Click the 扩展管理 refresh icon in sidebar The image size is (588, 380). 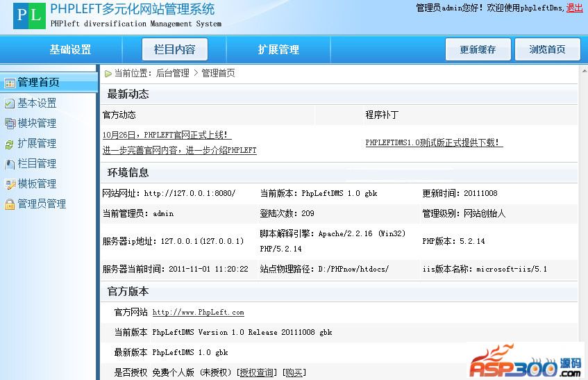10,144
